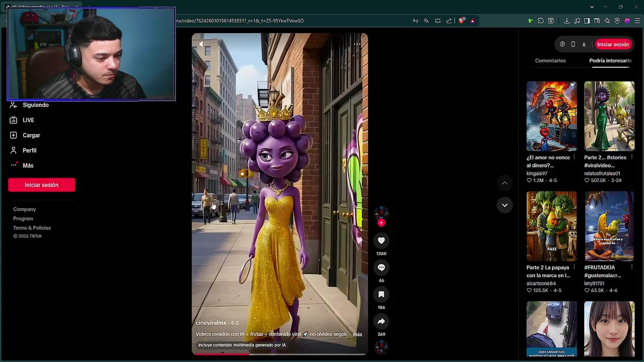The image size is (644, 362).
Task: Open browser tab search dropdown arrow
Action: coord(592,7)
